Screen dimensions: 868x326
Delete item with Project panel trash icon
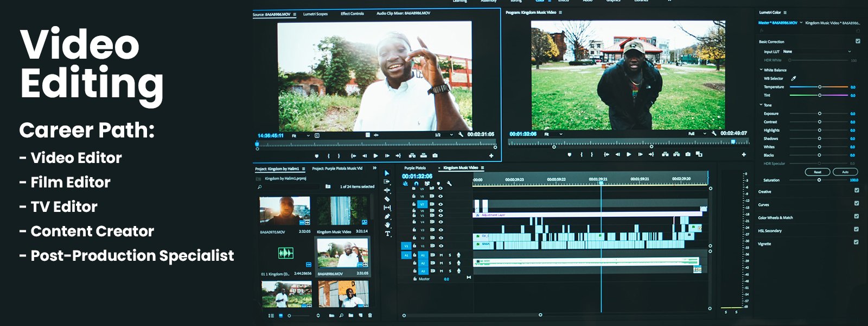(x=370, y=316)
